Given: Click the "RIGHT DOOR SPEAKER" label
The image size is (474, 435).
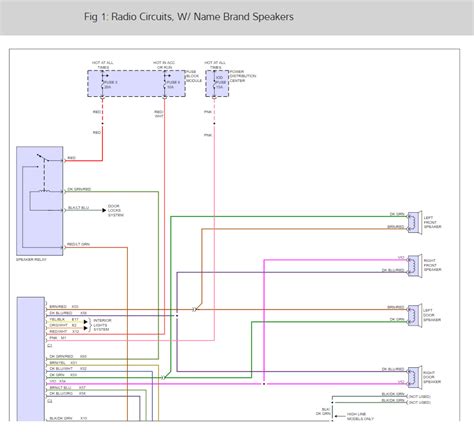Looking at the screenshot, I should click(x=432, y=377).
